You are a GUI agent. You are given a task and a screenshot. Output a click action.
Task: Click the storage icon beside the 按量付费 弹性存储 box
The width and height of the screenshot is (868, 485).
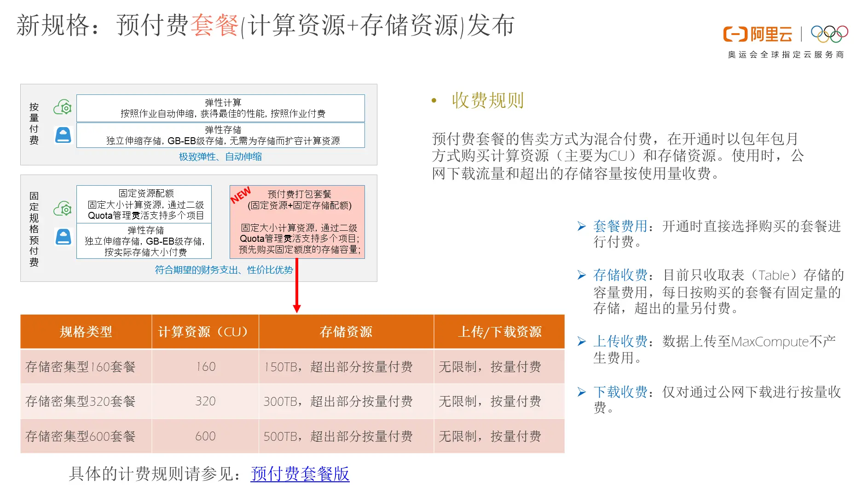[63, 135]
